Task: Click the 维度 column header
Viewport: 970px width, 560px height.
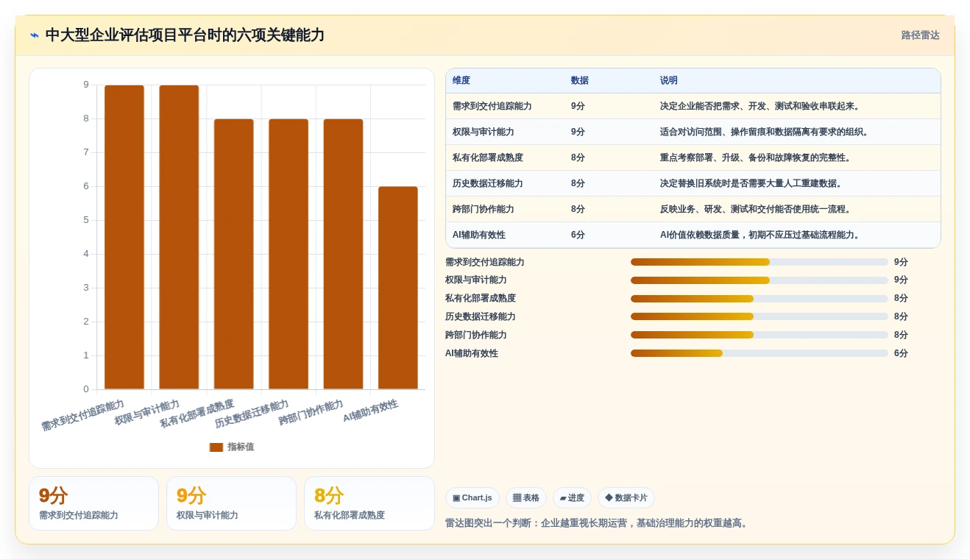Action: (x=461, y=80)
